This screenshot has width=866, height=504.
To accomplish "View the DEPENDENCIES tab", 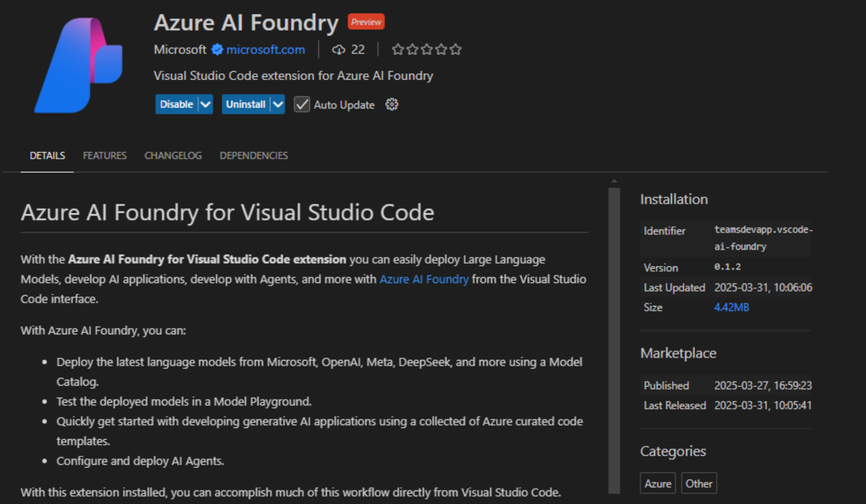I will click(253, 155).
